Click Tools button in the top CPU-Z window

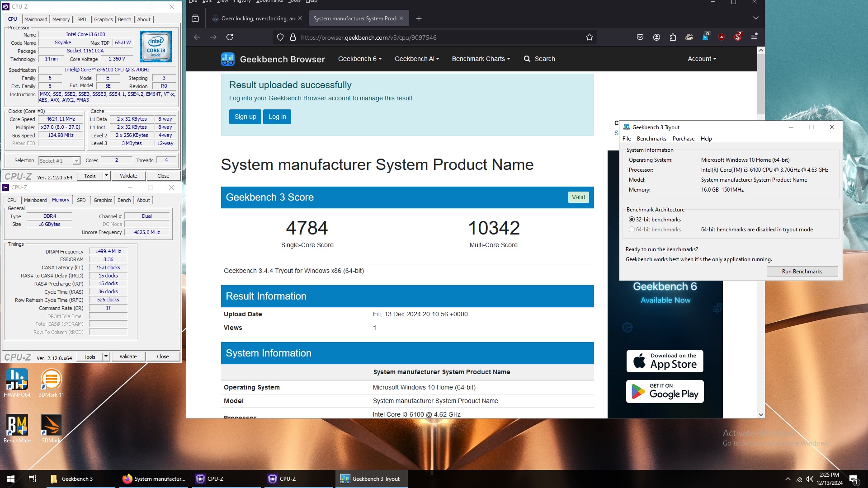click(90, 176)
